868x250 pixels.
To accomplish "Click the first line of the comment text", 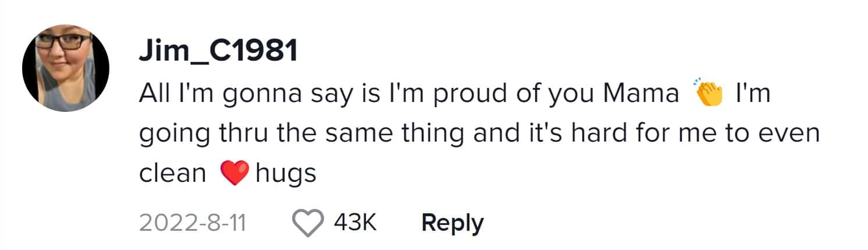I will (x=407, y=95).
